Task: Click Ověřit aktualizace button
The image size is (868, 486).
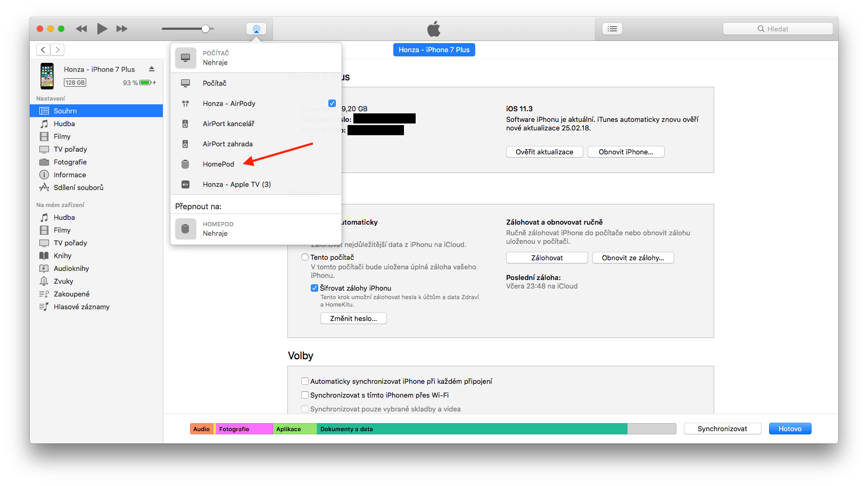Action: [544, 152]
